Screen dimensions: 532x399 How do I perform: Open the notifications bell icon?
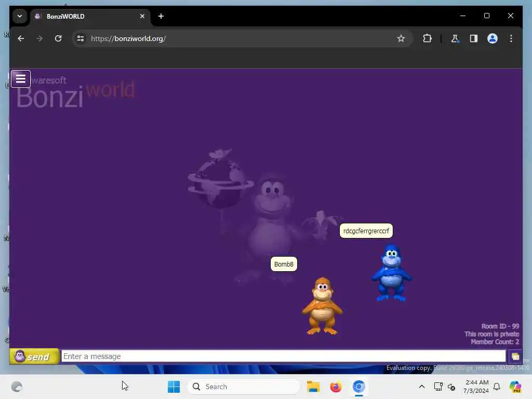[497, 387]
